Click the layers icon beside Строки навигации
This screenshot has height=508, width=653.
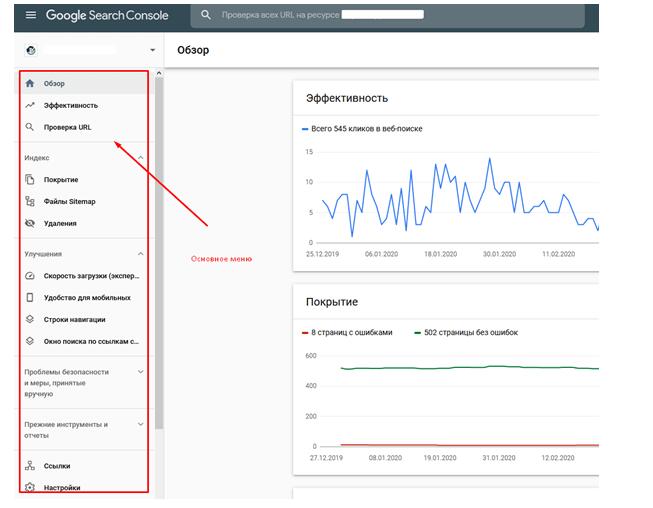(x=30, y=319)
